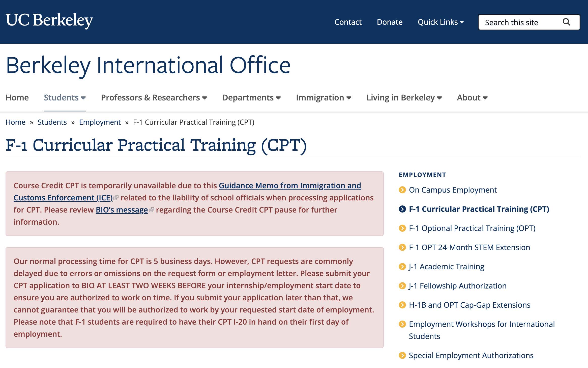Click the Donate link

[390, 22]
